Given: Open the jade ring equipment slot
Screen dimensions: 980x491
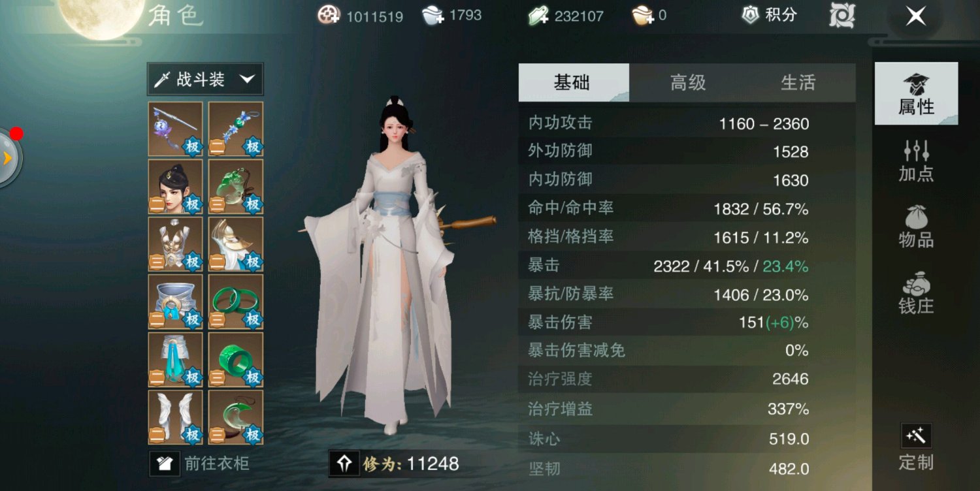Looking at the screenshot, I should 236,359.
